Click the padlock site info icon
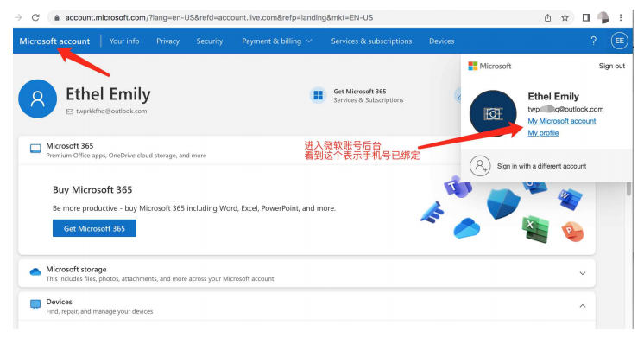 click(x=57, y=17)
